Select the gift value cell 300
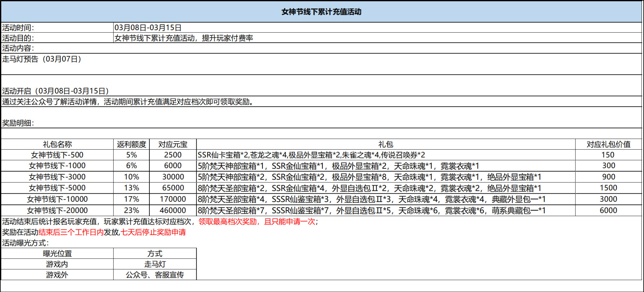This screenshot has height=292, width=644. (x=609, y=166)
